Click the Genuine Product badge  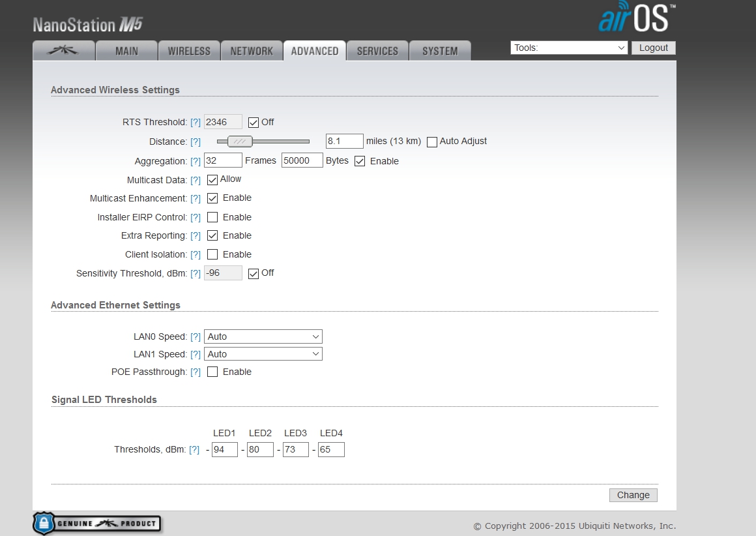pyautogui.click(x=98, y=523)
